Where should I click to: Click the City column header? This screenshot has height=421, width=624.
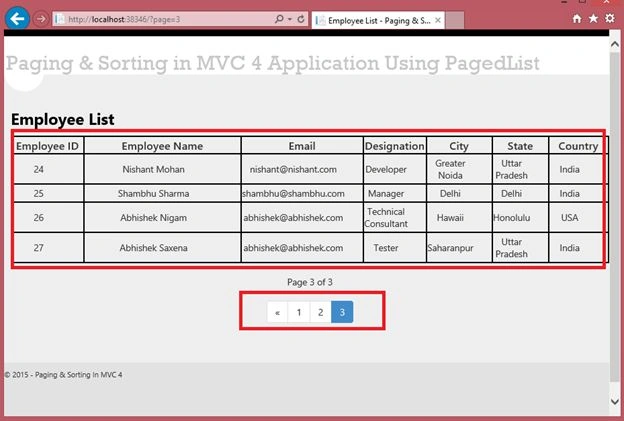tap(459, 146)
